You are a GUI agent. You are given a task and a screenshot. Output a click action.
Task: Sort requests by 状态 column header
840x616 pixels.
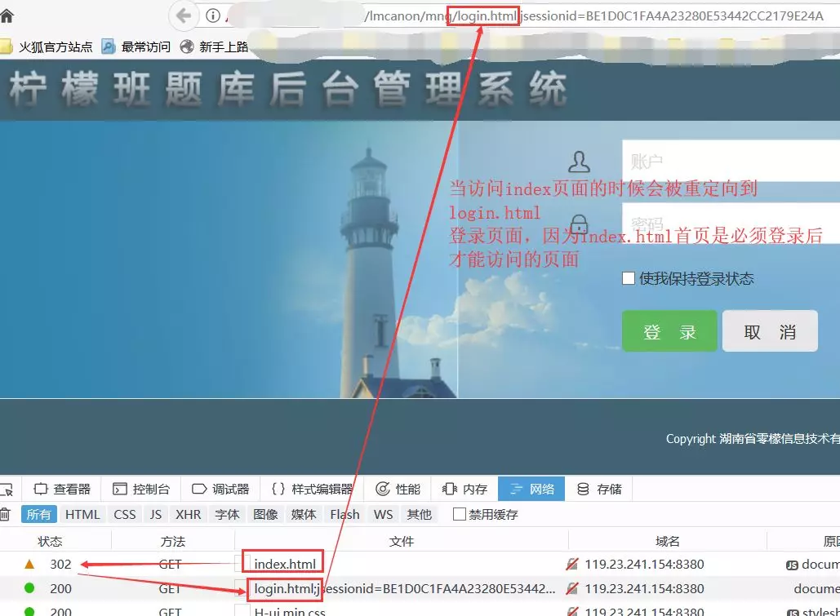click(x=50, y=541)
